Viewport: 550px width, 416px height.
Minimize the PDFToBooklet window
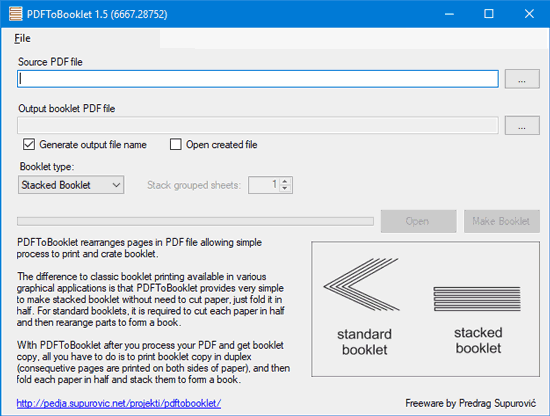449,14
